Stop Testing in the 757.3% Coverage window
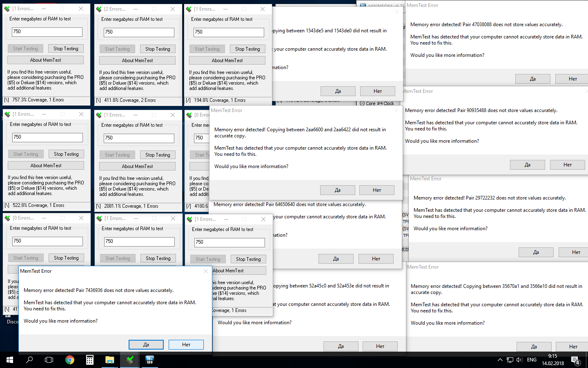 click(x=66, y=49)
